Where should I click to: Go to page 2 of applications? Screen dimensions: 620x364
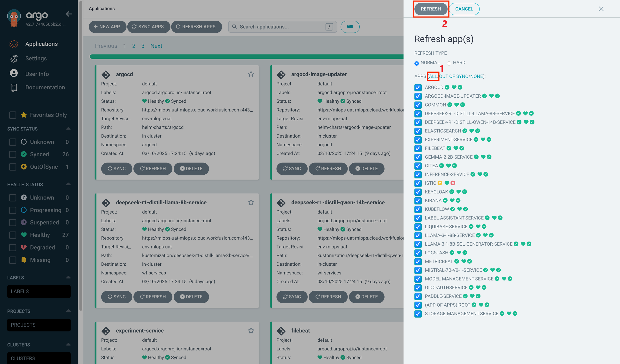tap(134, 46)
